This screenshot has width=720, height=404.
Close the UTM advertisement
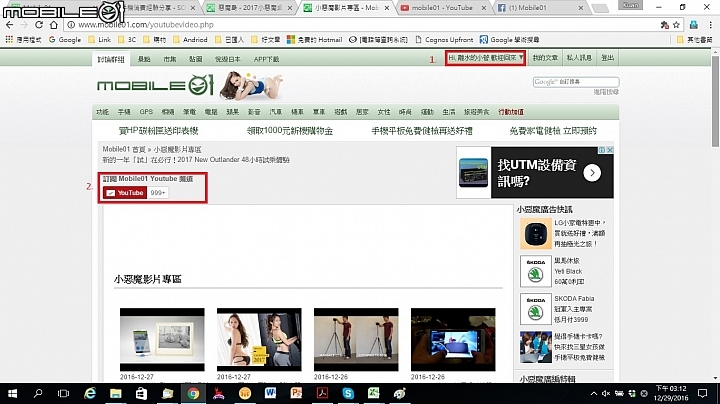point(610,150)
